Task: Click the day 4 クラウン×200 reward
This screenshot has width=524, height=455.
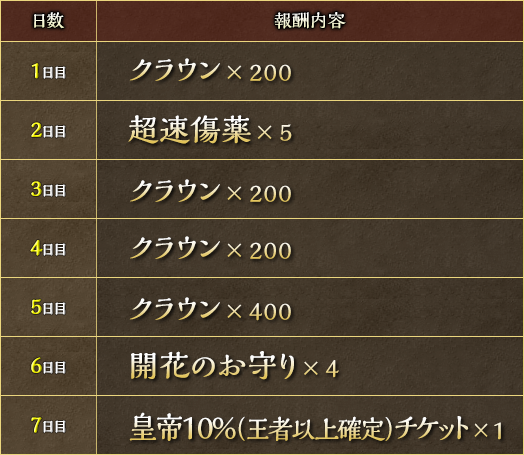Action: tap(211, 249)
